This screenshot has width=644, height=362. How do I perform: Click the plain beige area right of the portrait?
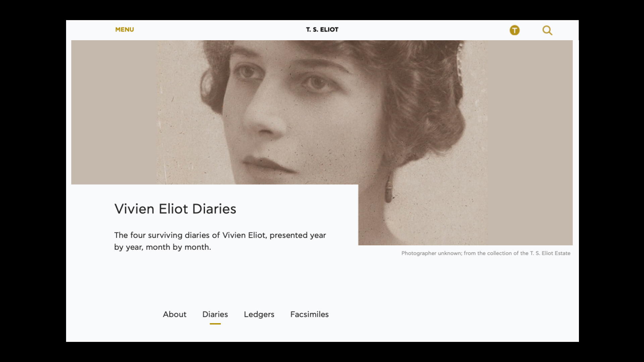click(530, 142)
